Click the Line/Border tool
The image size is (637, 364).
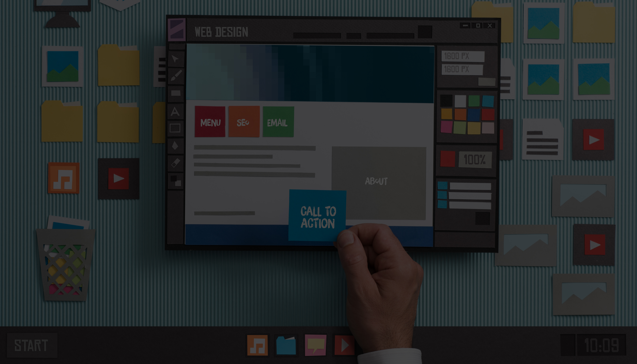coord(175,128)
